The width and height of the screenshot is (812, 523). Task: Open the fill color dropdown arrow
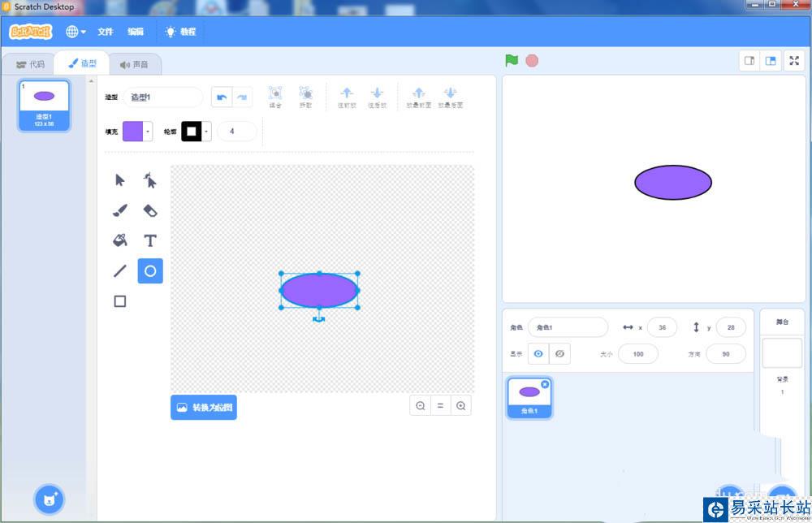(x=148, y=132)
